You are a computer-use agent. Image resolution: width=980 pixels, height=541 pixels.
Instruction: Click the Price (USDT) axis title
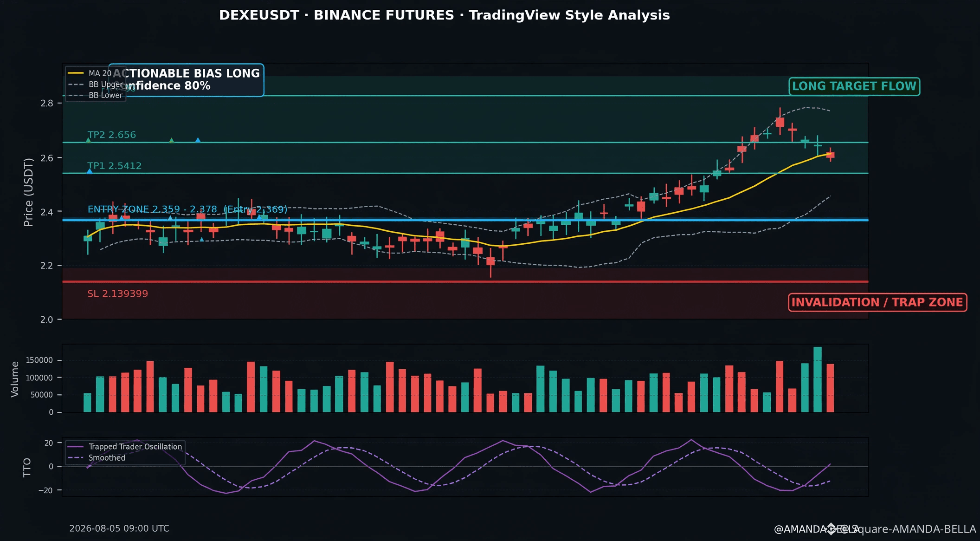tap(29, 192)
